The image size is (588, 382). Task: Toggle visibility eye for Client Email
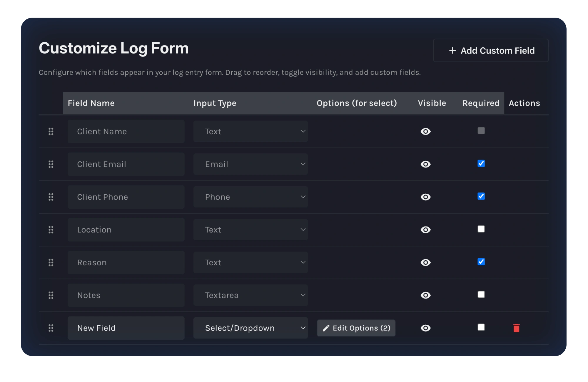425,164
